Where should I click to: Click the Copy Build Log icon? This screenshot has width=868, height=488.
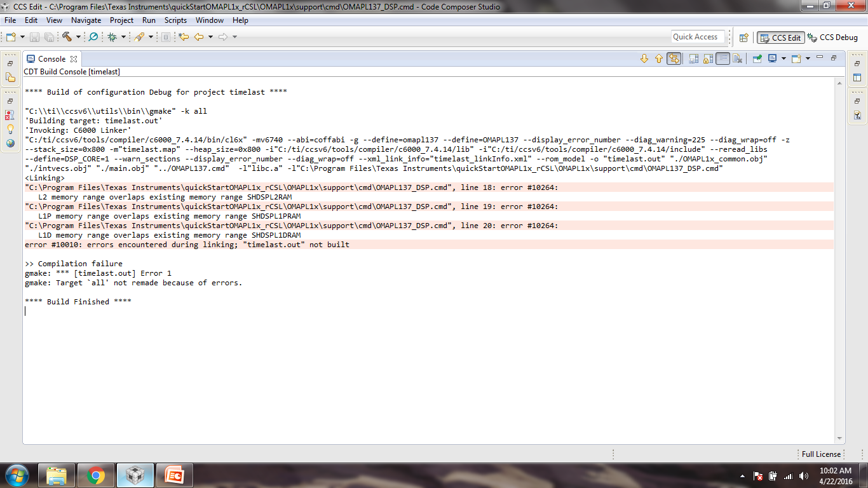(x=693, y=58)
